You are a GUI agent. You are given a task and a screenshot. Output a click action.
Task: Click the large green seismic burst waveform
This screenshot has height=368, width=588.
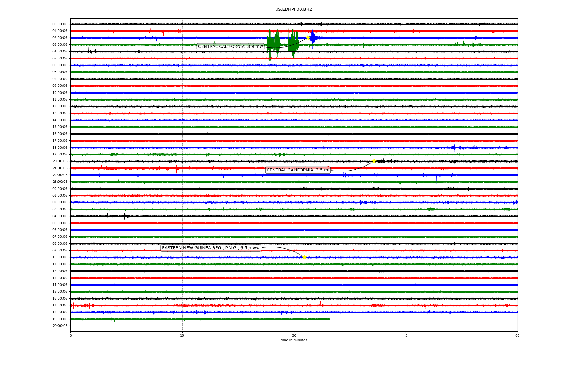pyautogui.click(x=273, y=43)
